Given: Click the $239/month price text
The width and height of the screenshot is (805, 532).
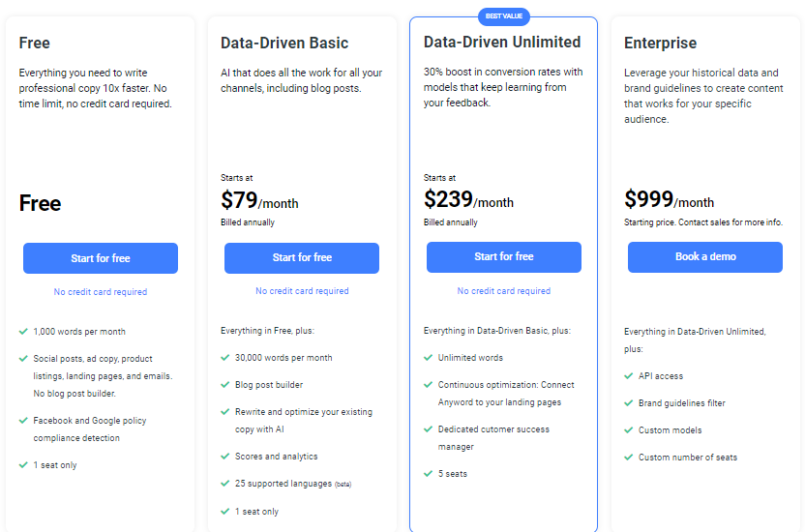Looking at the screenshot, I should pyautogui.click(x=469, y=200).
